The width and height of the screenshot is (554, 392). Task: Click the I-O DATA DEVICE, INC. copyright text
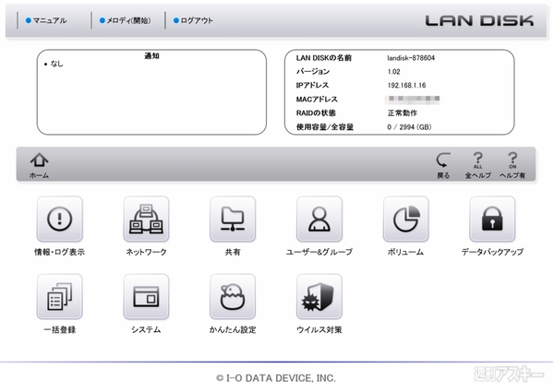(276, 378)
